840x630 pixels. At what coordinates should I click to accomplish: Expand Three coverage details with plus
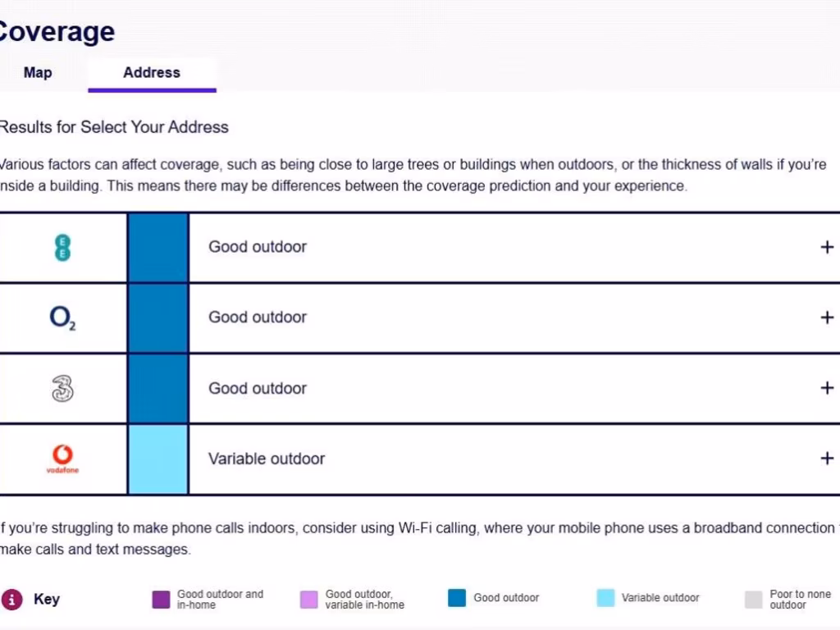coord(827,388)
